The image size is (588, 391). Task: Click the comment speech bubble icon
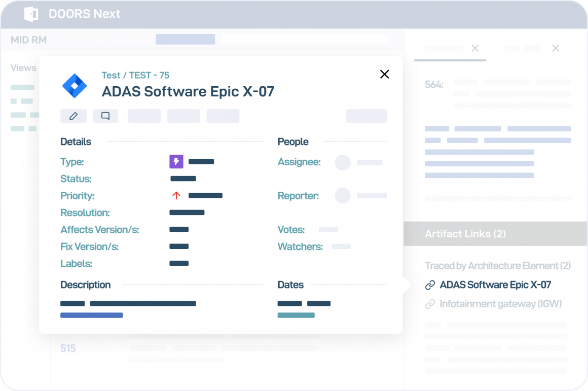click(105, 116)
